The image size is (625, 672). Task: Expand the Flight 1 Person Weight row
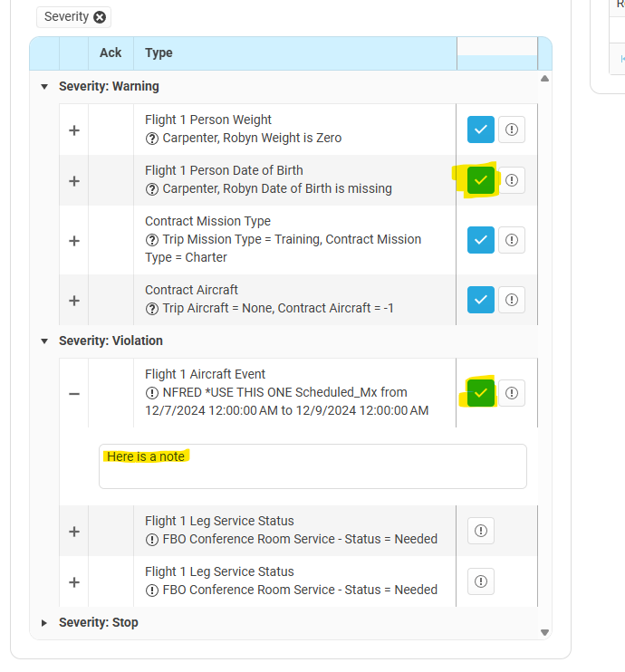[x=74, y=130]
